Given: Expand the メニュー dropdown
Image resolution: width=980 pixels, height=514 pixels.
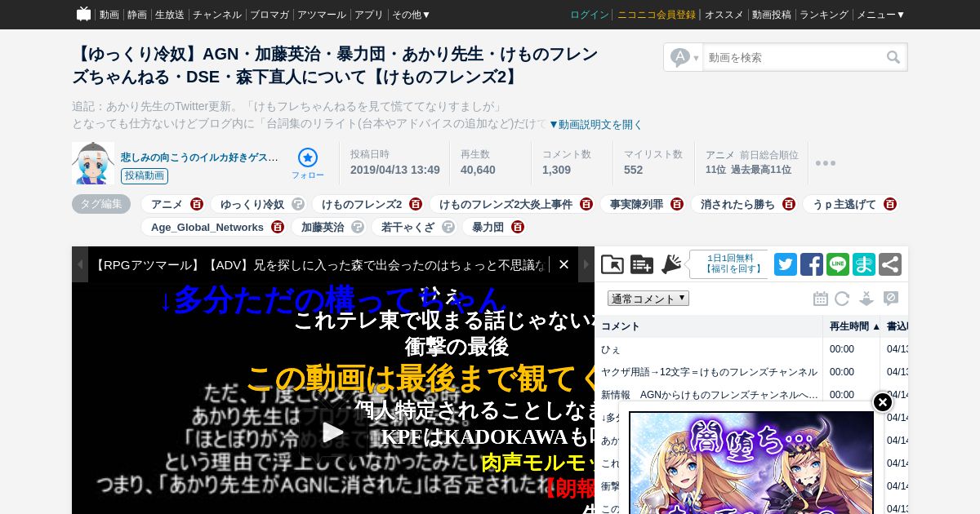Looking at the screenshot, I should coord(880,15).
